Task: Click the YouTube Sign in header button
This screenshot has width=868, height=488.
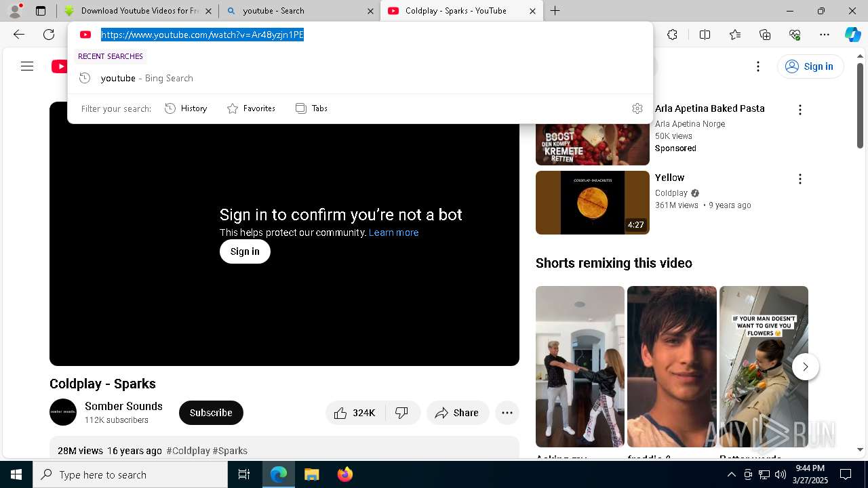Action: pos(810,66)
